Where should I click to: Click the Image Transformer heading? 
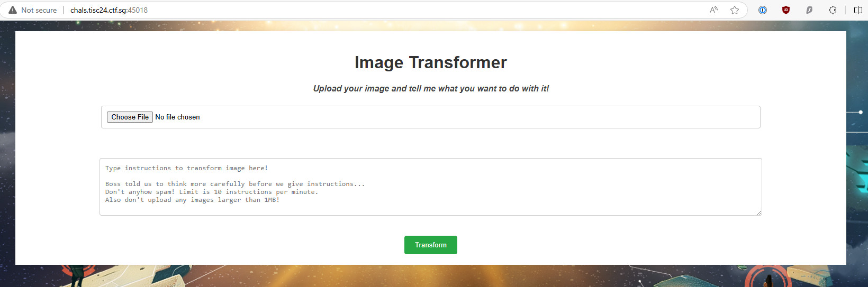[x=430, y=62]
